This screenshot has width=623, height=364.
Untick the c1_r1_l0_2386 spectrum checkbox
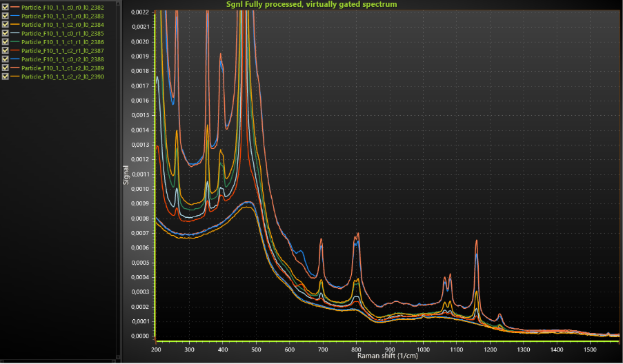pos(5,41)
